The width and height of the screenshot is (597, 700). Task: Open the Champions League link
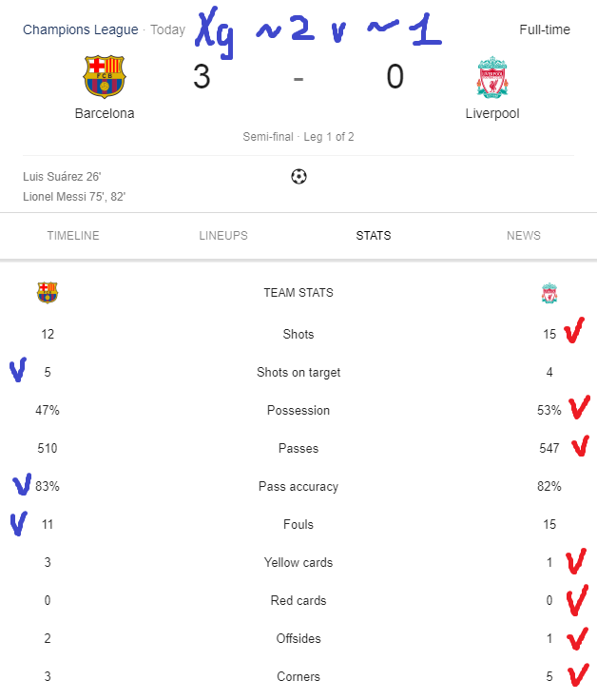coord(80,29)
